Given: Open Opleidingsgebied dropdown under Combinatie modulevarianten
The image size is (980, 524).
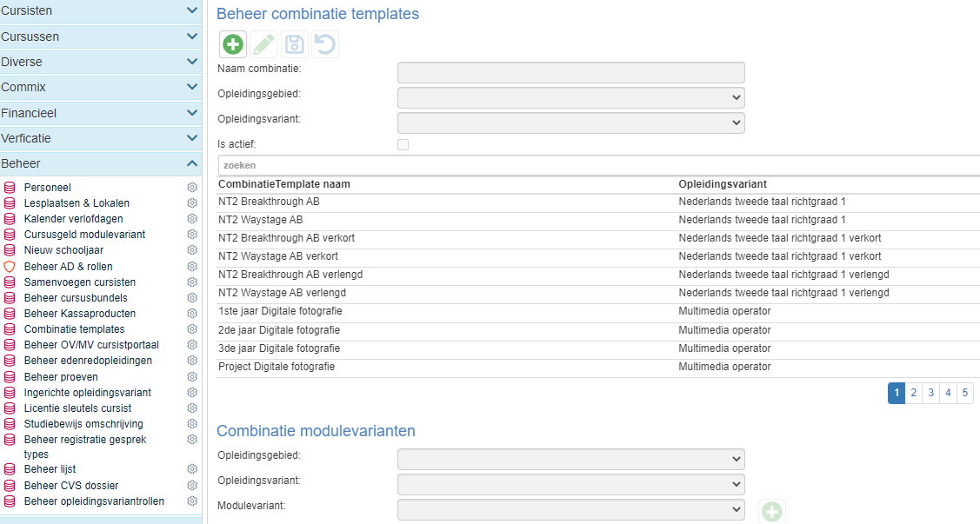Looking at the screenshot, I should tap(571, 459).
